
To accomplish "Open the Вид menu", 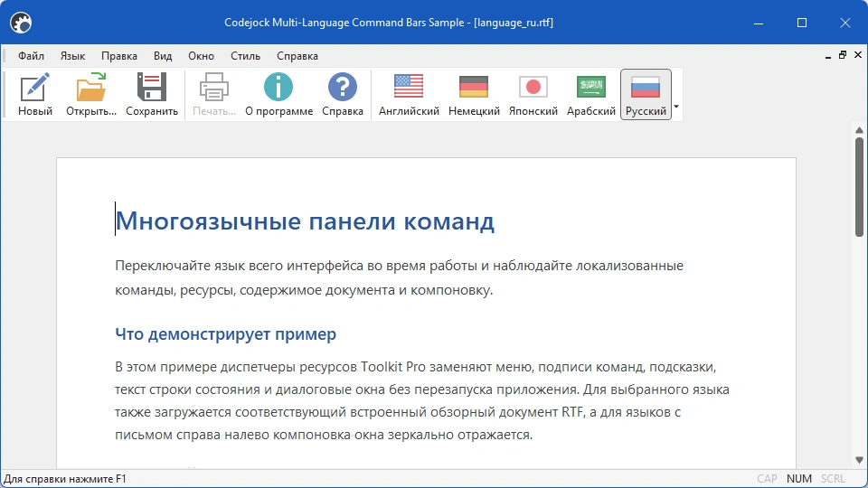I will pos(163,56).
